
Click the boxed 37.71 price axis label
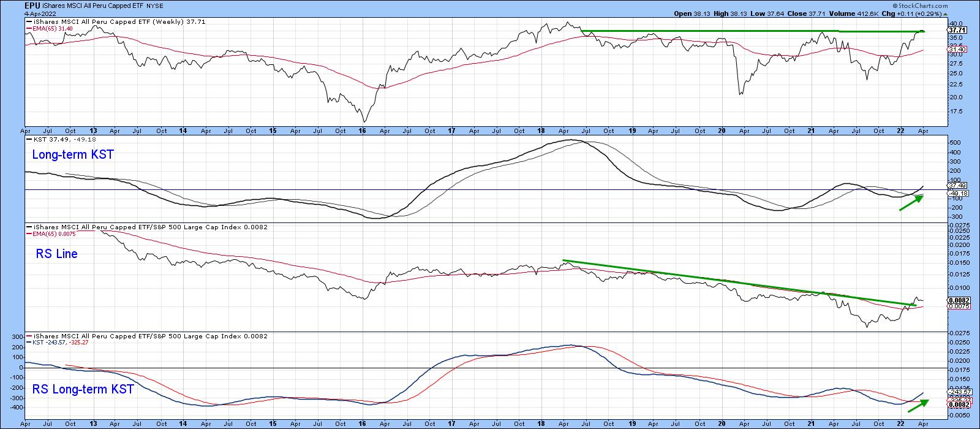coord(956,29)
